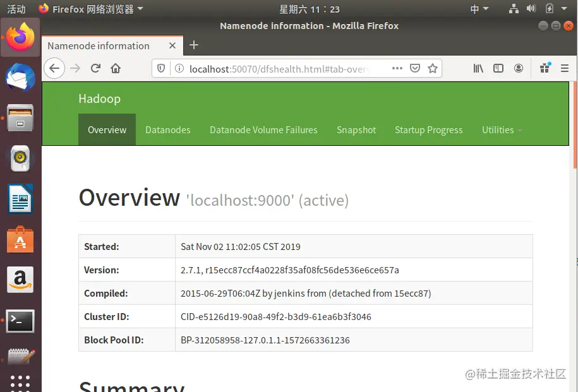
Task: Click the tracking protection shield icon
Action: (161, 69)
